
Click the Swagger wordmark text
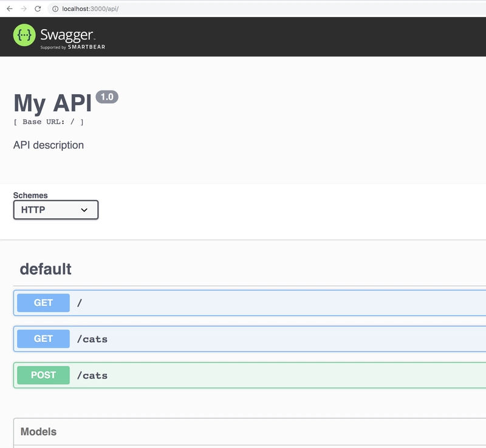pyautogui.click(x=67, y=35)
